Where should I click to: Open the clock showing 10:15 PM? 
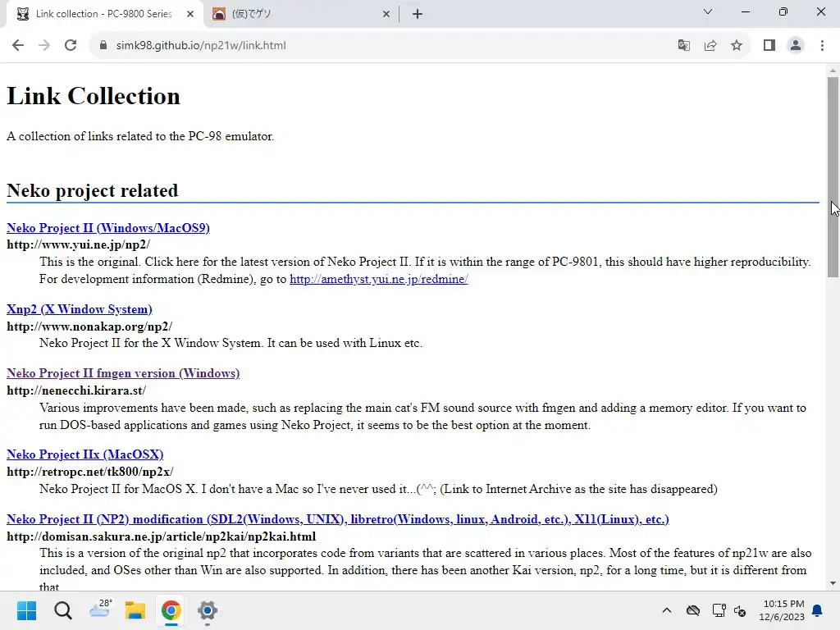pos(781,610)
